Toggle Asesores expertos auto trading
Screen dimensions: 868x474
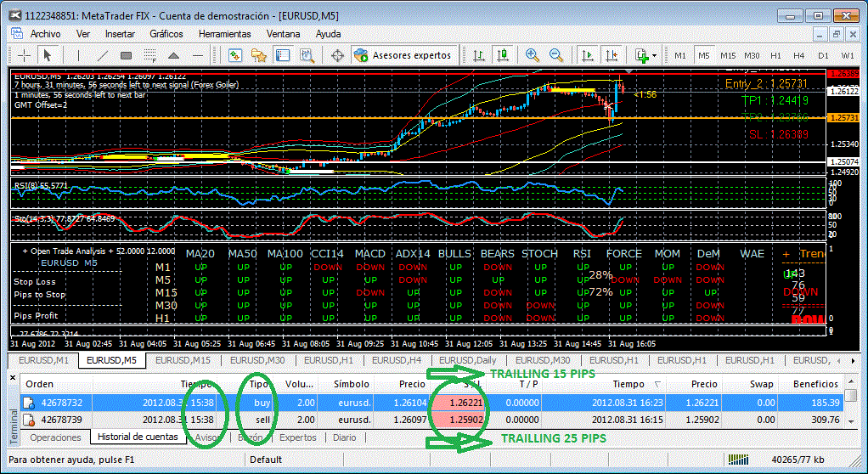click(x=403, y=55)
